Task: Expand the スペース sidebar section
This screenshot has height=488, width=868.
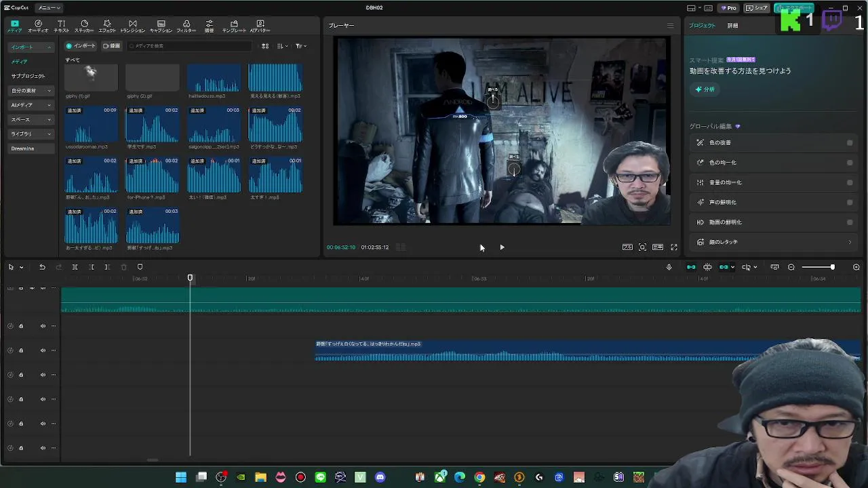Action: [31, 120]
